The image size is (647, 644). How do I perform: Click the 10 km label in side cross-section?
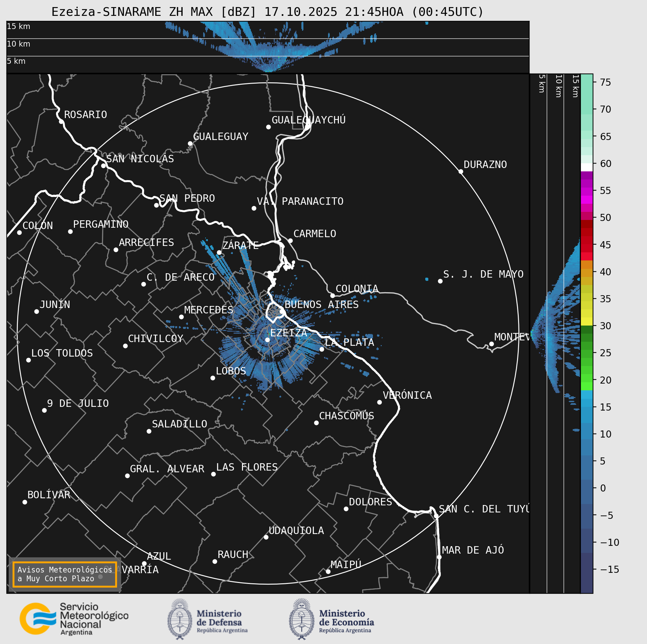(x=559, y=86)
